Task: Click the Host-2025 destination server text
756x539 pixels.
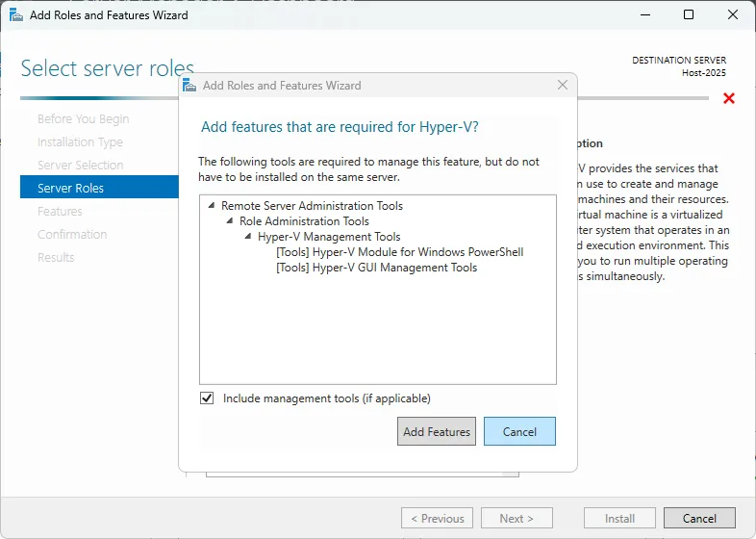Action: coord(703,73)
